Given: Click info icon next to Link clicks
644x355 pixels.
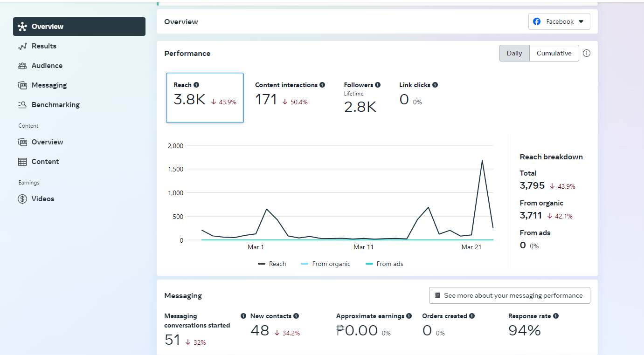Looking at the screenshot, I should pyautogui.click(x=435, y=85).
